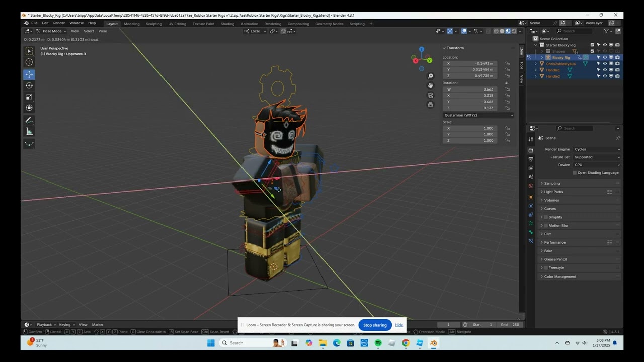
Task: Open the Object Constraints properties tab icon
Action: (x=531, y=215)
